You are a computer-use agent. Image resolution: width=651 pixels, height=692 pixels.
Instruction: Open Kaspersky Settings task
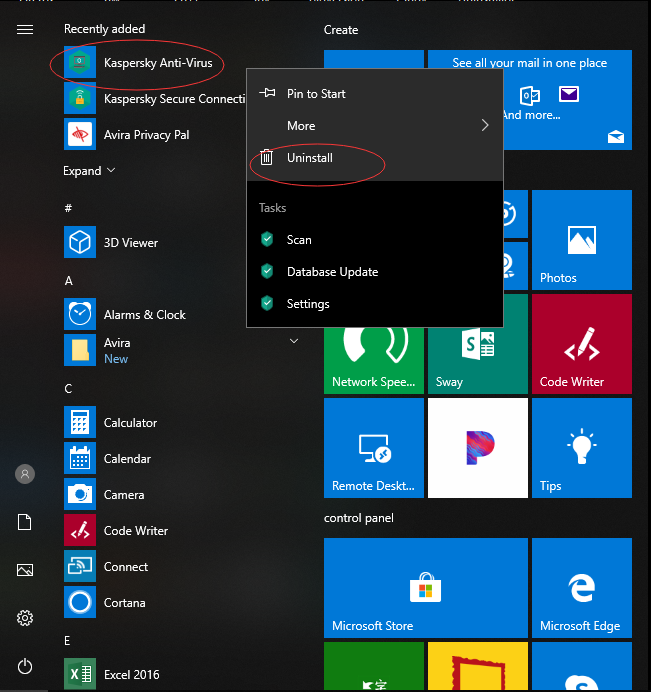click(375, 304)
